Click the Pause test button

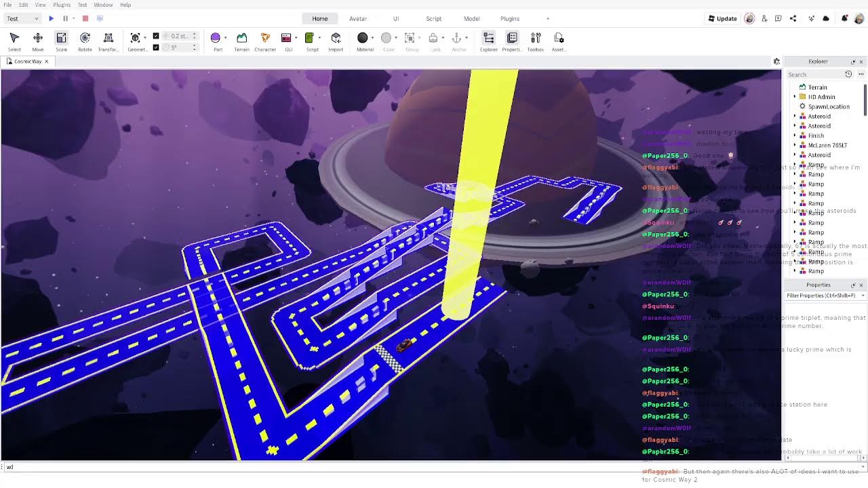click(65, 18)
